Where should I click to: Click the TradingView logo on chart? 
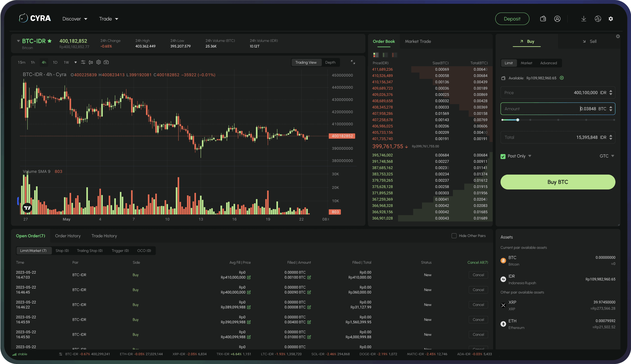[28, 208]
